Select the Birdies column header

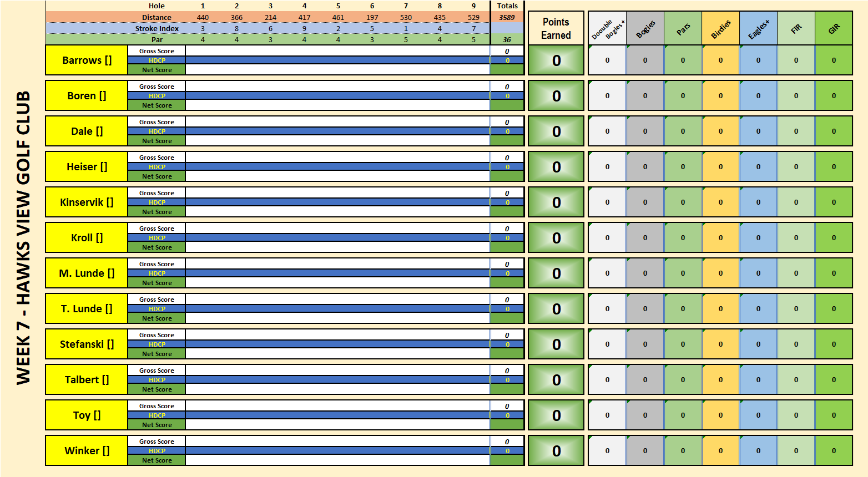click(720, 29)
